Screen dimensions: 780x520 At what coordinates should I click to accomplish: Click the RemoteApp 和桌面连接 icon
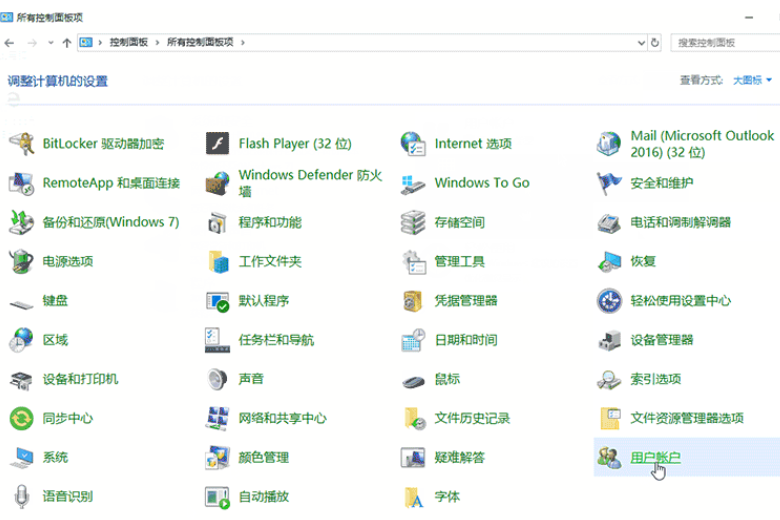click(x=21, y=183)
